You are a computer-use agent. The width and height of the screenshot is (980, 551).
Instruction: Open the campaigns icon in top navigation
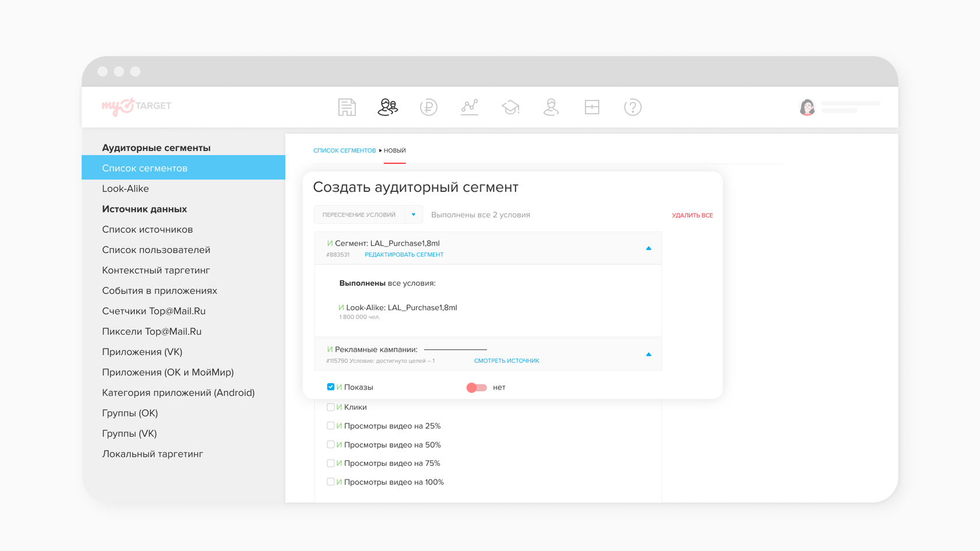(346, 107)
